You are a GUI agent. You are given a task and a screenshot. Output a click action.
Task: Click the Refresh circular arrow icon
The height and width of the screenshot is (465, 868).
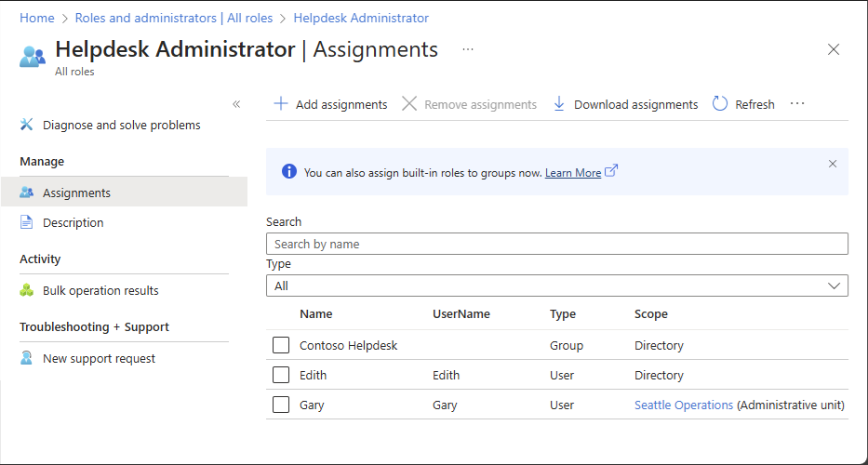(720, 104)
